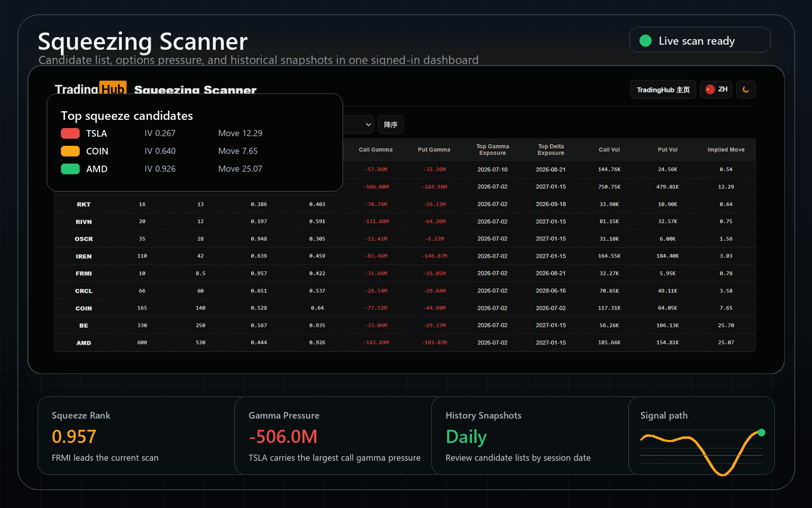Sort by Top Delta Exposure header
Screen dimensions: 812x508
[551, 150]
